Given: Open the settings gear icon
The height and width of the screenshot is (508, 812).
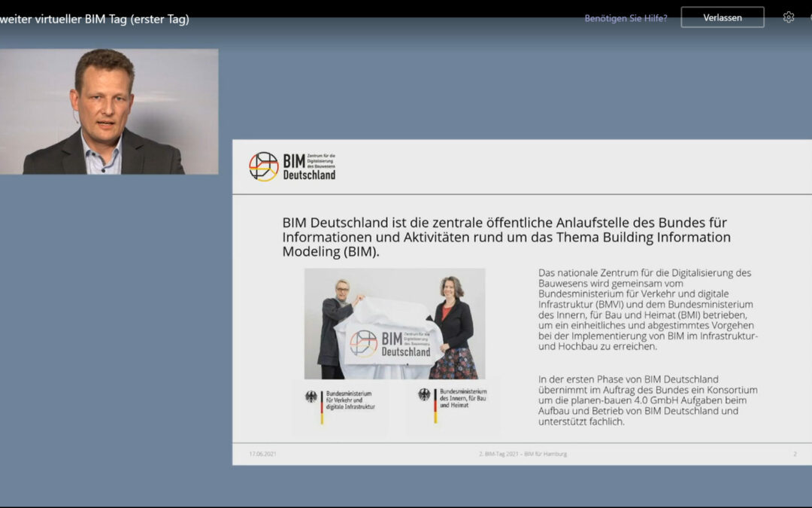Looking at the screenshot, I should 788,17.
